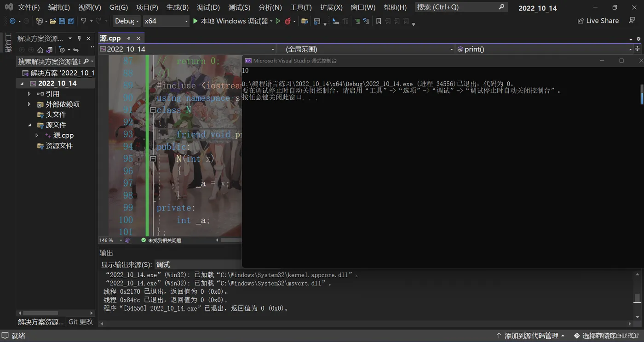Expand the 引用 tree node

click(x=29, y=94)
